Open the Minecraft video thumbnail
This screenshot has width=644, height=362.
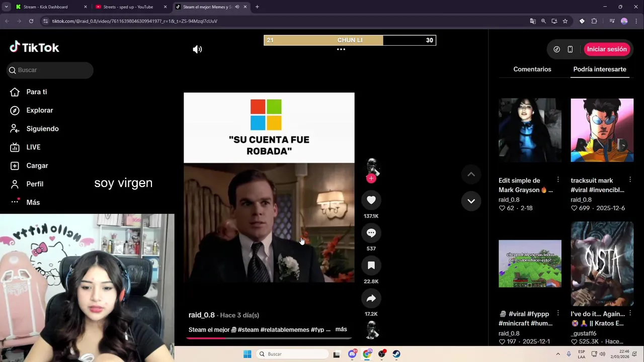(530, 263)
